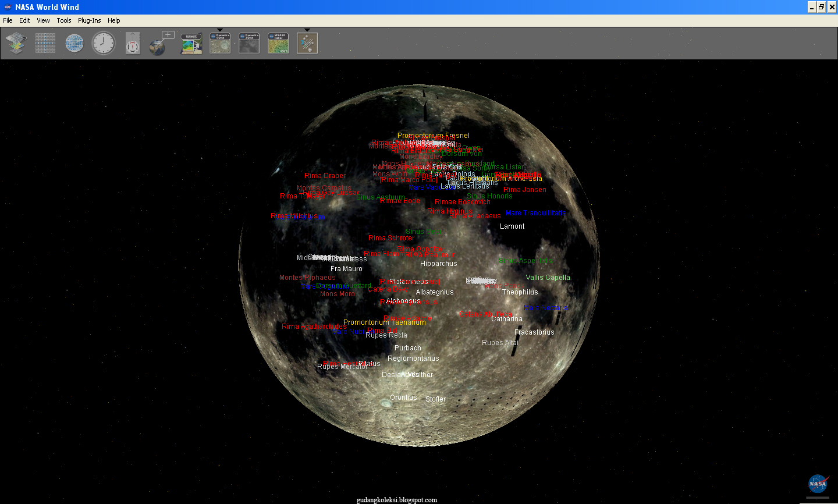Open the Tools menu
Screen dimensions: 838x504
(x=64, y=20)
